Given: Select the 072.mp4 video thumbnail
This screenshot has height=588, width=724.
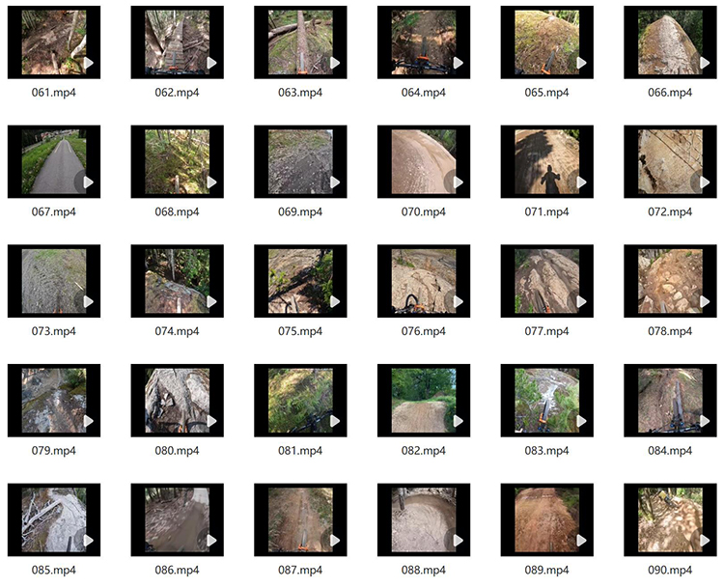Looking at the screenshot, I should coord(671,161).
